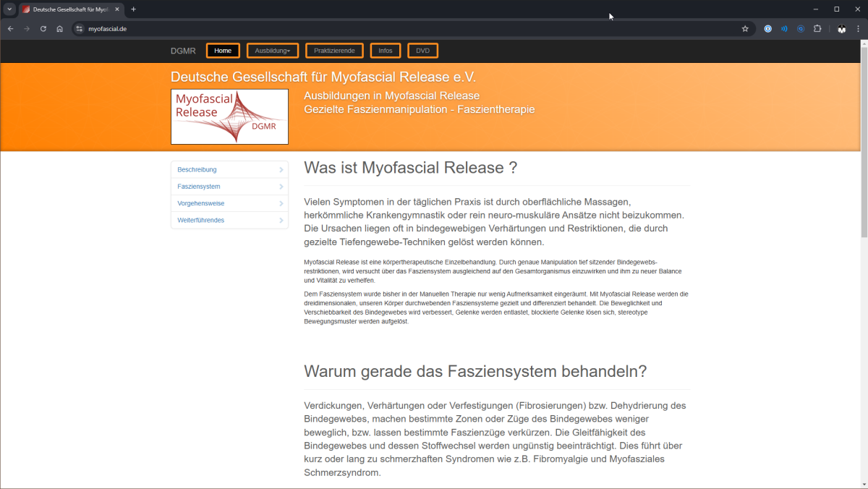
Task: Click heading 'Warum gerade das Fasziensystem behandeln?'
Action: (475, 372)
